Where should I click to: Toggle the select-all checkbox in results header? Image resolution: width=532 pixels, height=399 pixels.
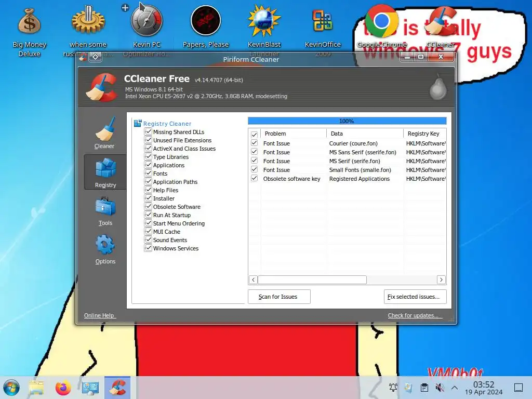tap(254, 134)
